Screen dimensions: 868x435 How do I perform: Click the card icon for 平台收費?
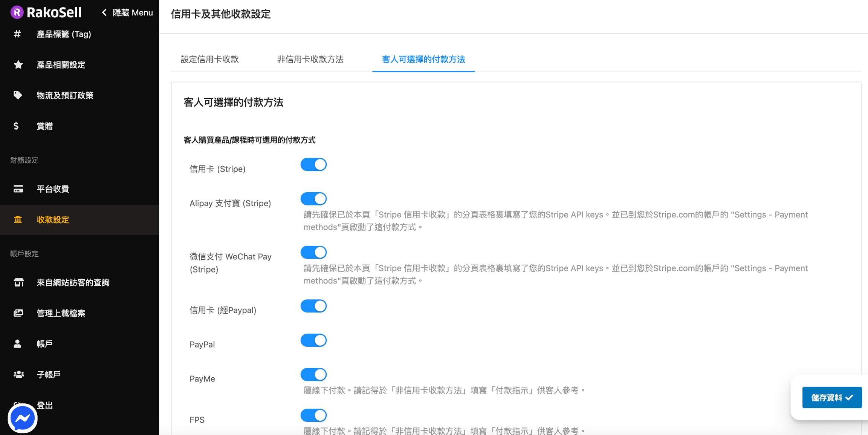click(x=18, y=189)
